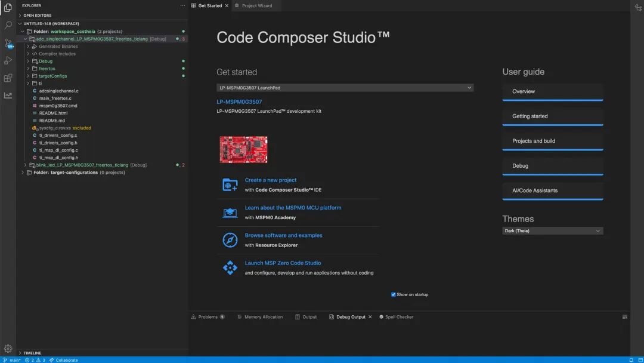Image resolution: width=644 pixels, height=363 pixels.
Task: Close the Get Started tab
Action: pyautogui.click(x=227, y=6)
